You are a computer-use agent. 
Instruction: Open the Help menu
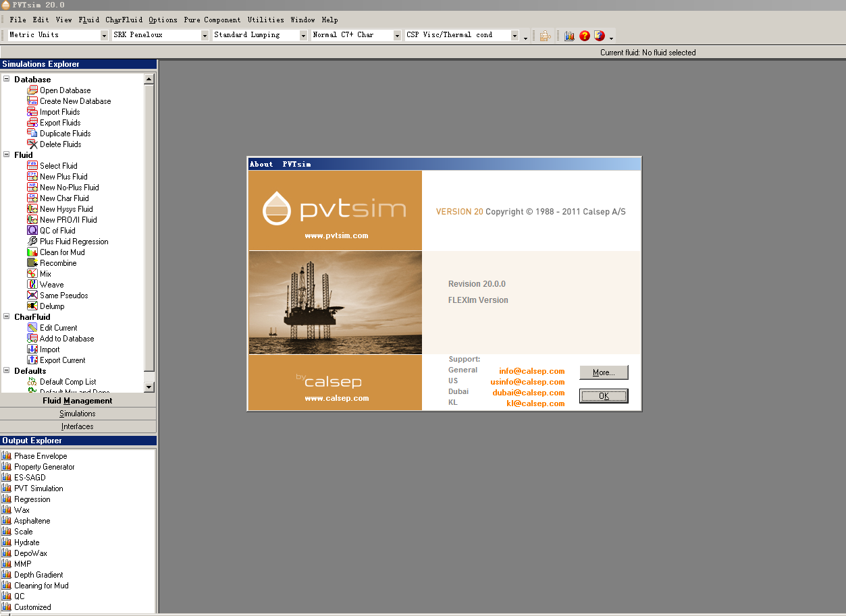[x=329, y=20]
